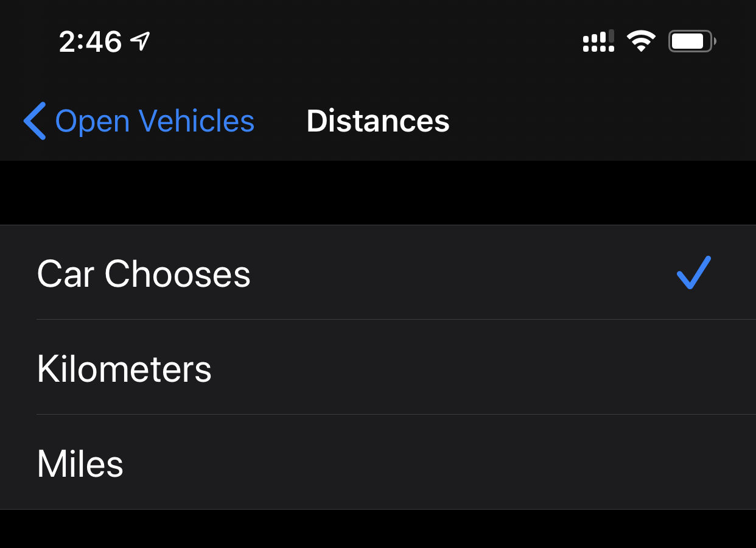
Task: Switch distance units to Miles
Action: tap(80, 463)
